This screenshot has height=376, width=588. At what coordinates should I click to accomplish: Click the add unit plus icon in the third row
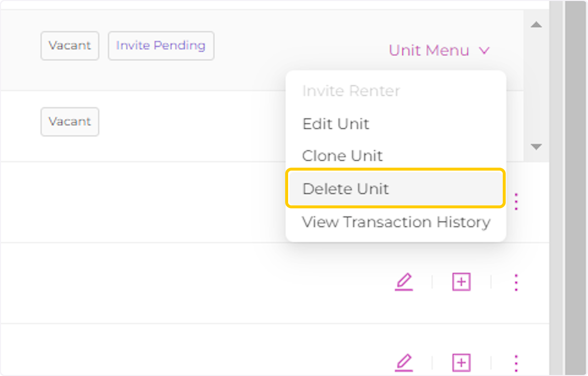(x=461, y=282)
